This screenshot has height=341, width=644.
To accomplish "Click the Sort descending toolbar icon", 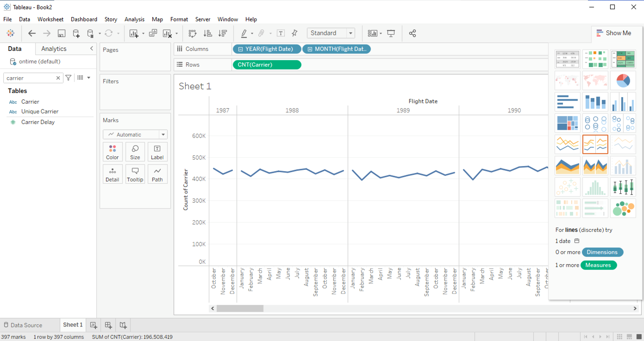I will (222, 33).
